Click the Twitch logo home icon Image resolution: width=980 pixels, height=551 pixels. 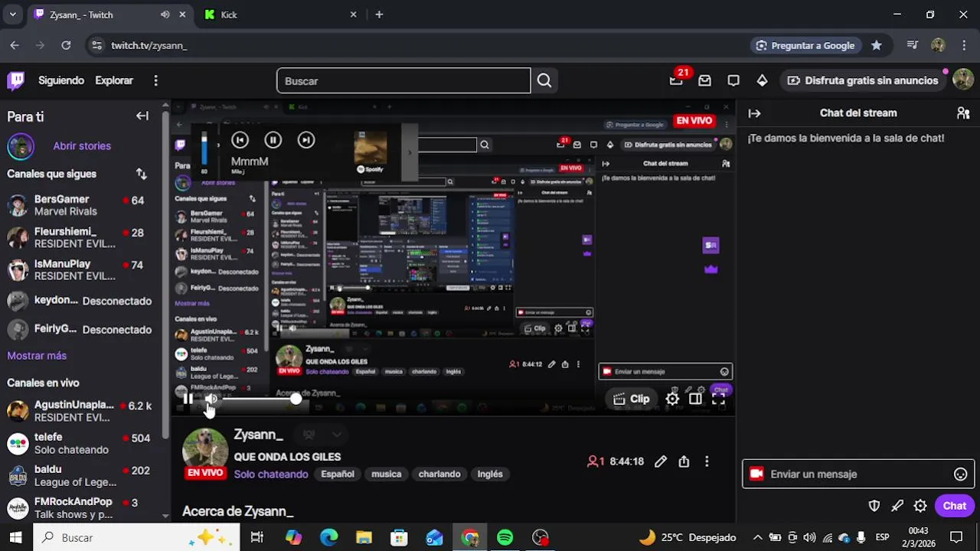click(15, 80)
